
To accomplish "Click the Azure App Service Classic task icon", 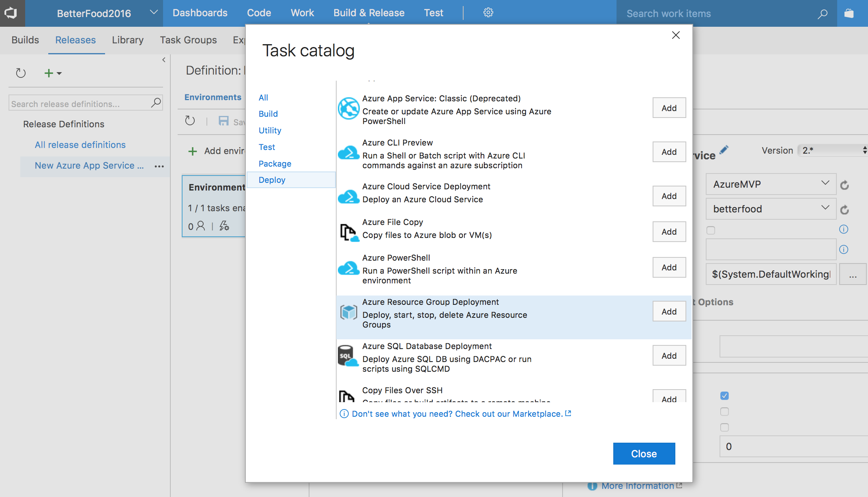I will coord(349,108).
